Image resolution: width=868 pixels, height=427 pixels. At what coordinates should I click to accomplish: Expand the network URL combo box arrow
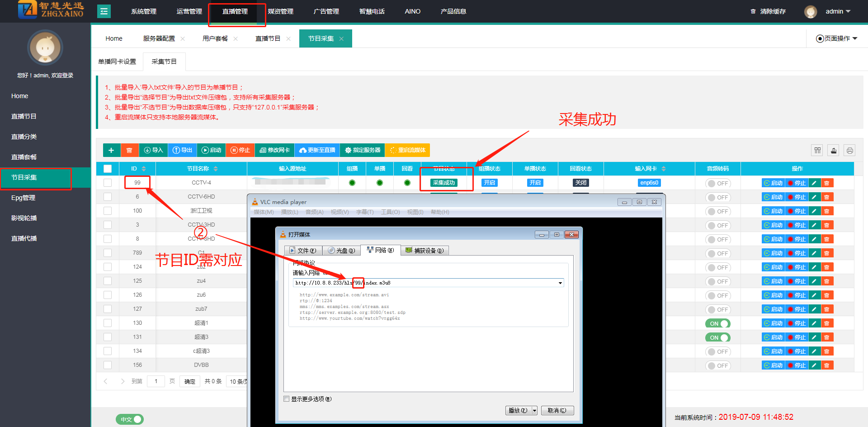560,283
